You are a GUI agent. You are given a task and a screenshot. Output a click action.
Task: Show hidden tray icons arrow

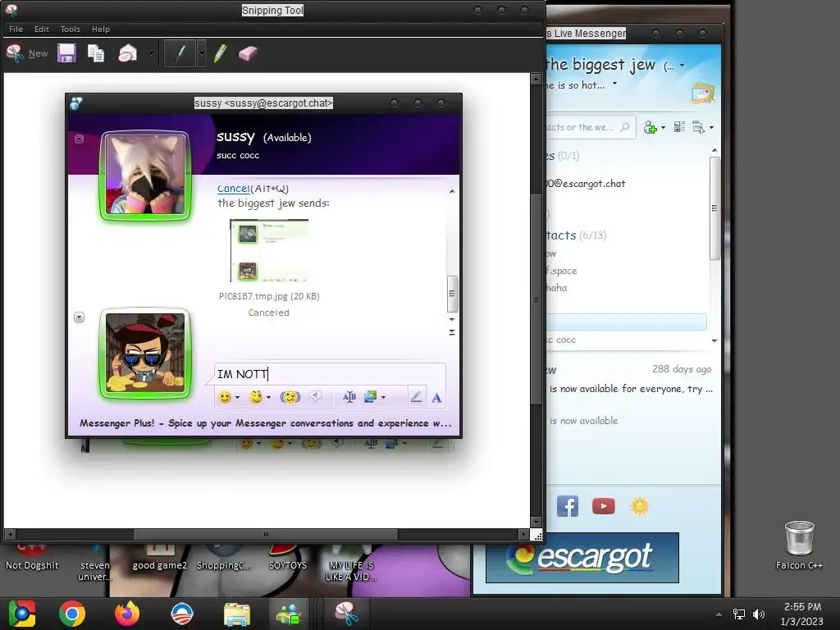(x=719, y=614)
